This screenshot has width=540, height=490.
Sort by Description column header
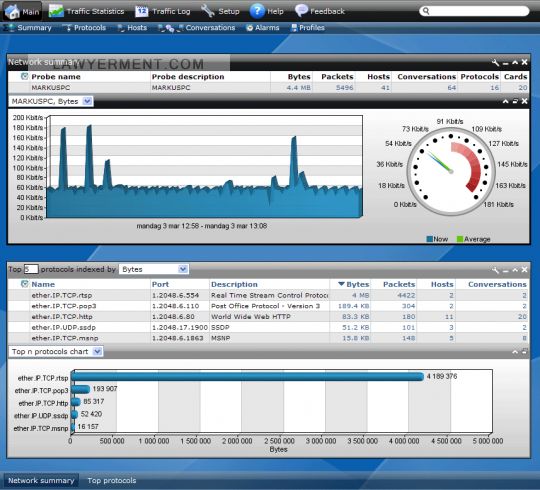pos(234,284)
